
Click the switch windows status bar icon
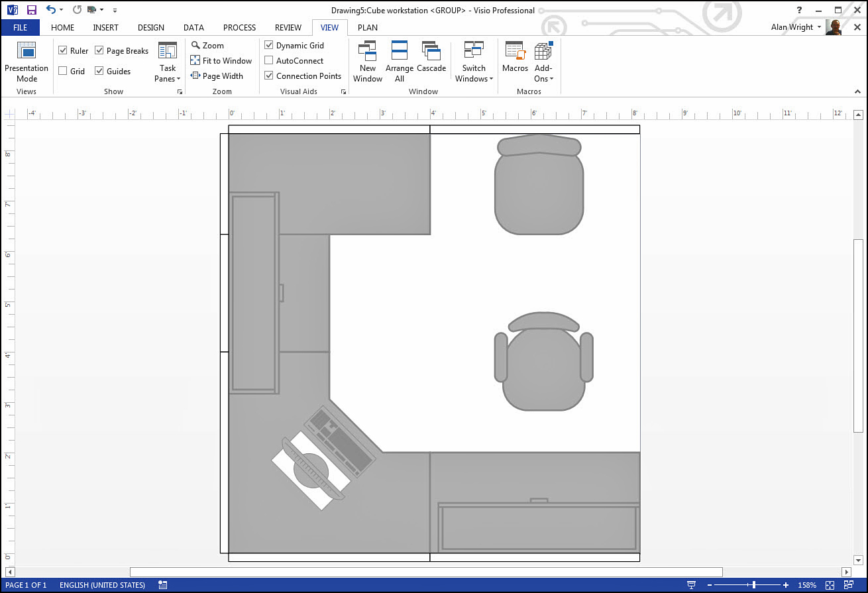(850, 585)
